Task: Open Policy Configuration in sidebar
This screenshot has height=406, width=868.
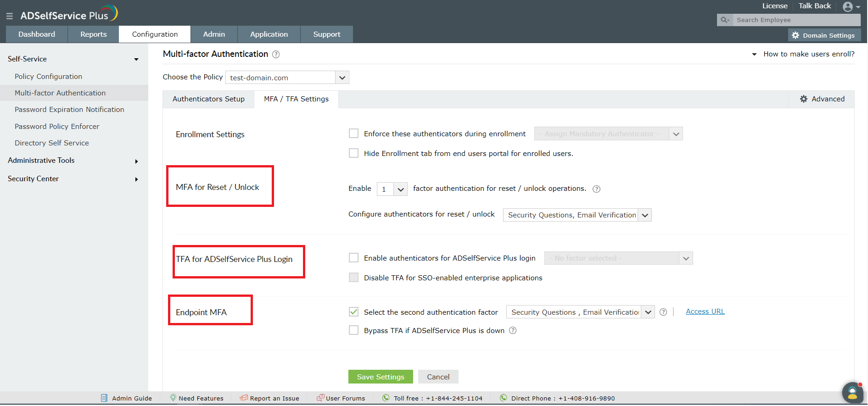Action: (48, 77)
